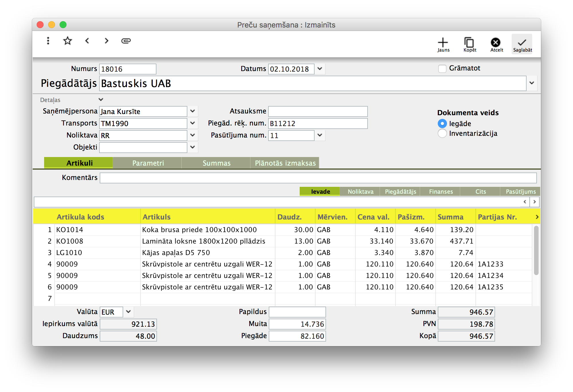This screenshot has width=573, height=392.
Task: Cancel changes with Atcelt icon
Action: pos(496,44)
